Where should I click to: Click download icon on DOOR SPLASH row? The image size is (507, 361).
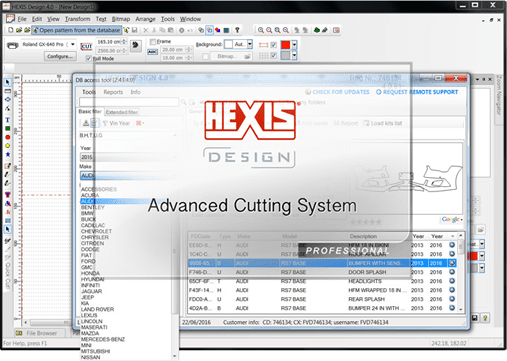point(452,272)
